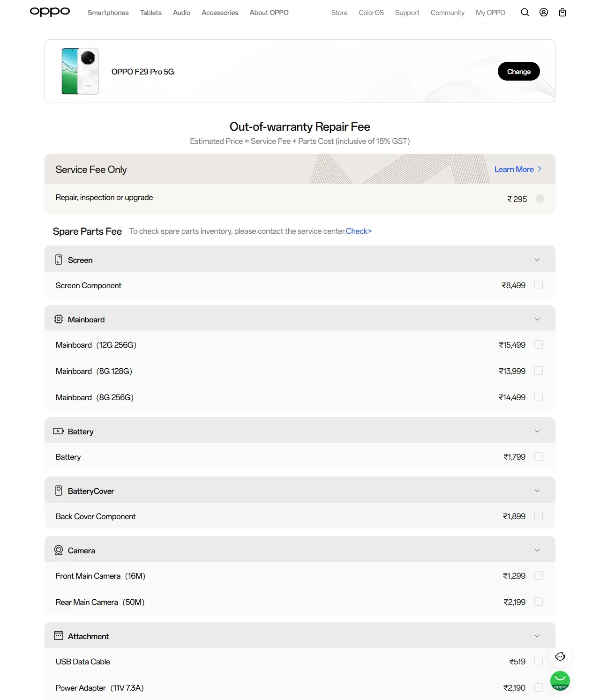Tick the Mainboard (8G 128G) checkbox
Screen dimensions: 600x700
click(x=539, y=371)
